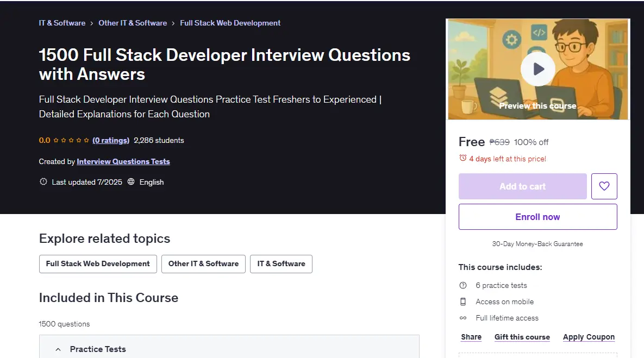Viewport: 644px width, 358px height.
Task: Click the Add to cart button
Action: click(522, 186)
